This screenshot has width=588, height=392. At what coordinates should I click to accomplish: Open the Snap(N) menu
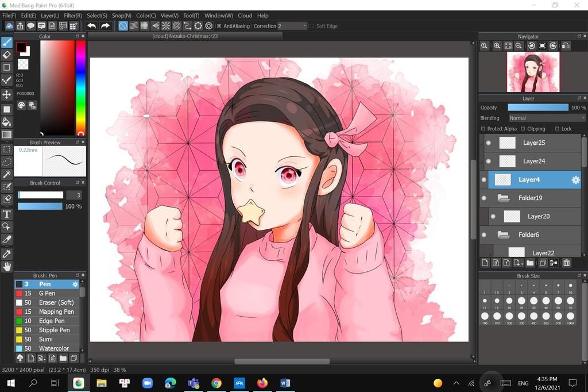click(x=122, y=16)
